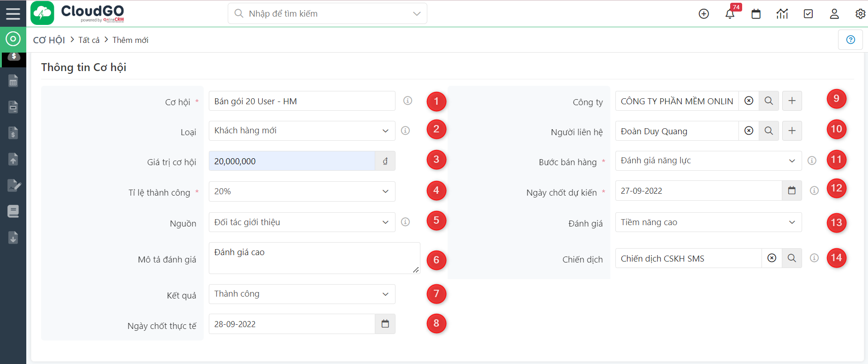
Task: Open the tasks checklist icon
Action: (808, 14)
